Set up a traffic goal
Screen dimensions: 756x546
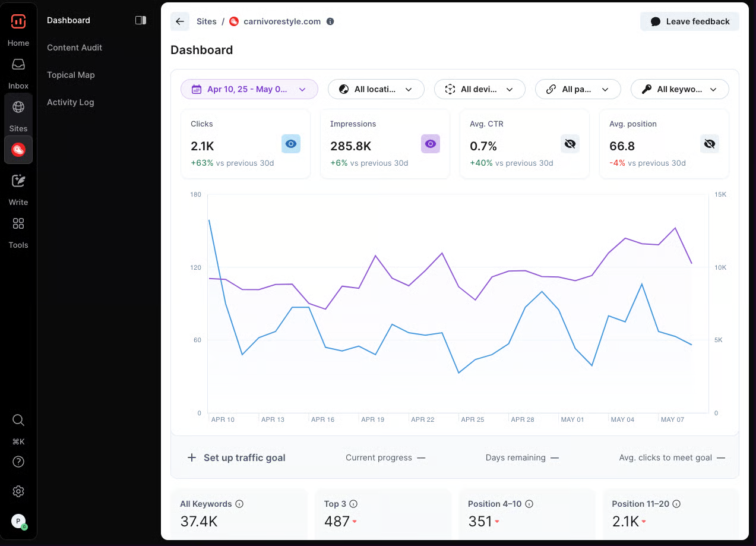pyautogui.click(x=236, y=457)
